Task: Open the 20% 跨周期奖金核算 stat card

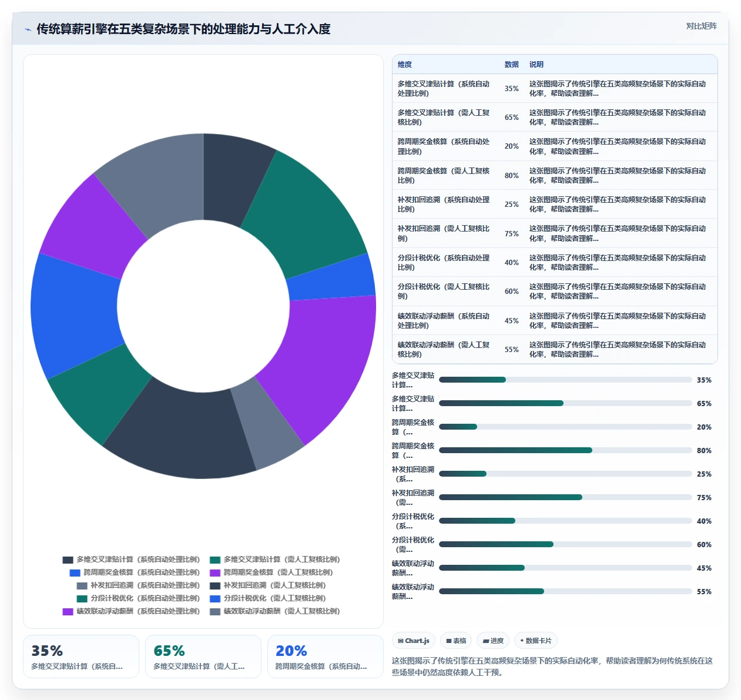Action: tap(326, 657)
